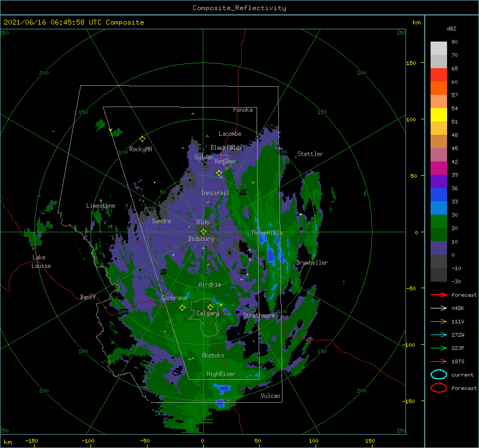Viewport: 479px width, 448px height.
Task: Click the red forecast ellipse icon
Action: (439, 388)
